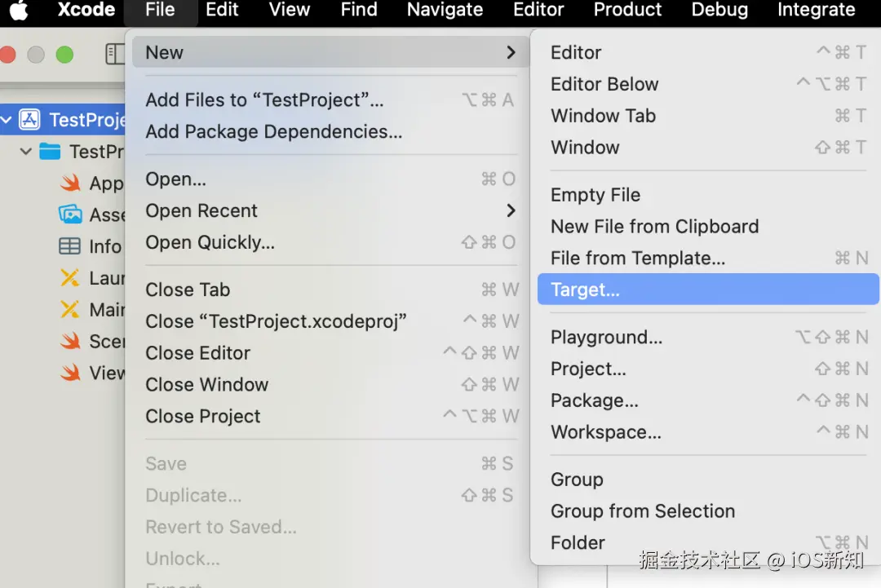
Task: Click the SceneDelegate Swift file icon
Action: coord(70,341)
